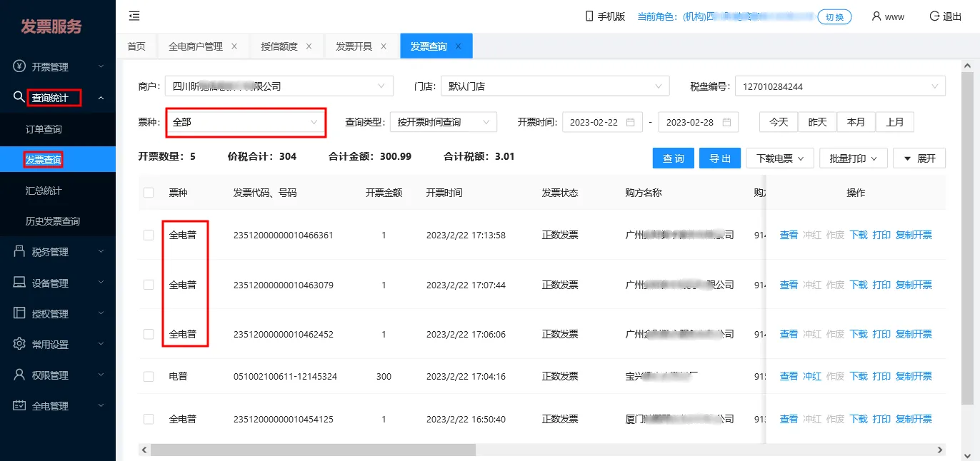Open calendar icon of end date 2023-02-28

tap(726, 122)
